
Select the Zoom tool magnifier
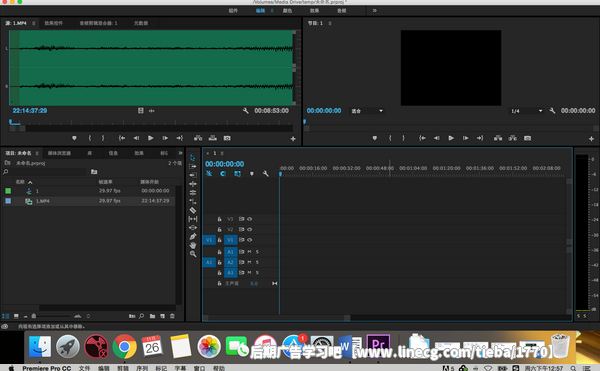pos(193,254)
